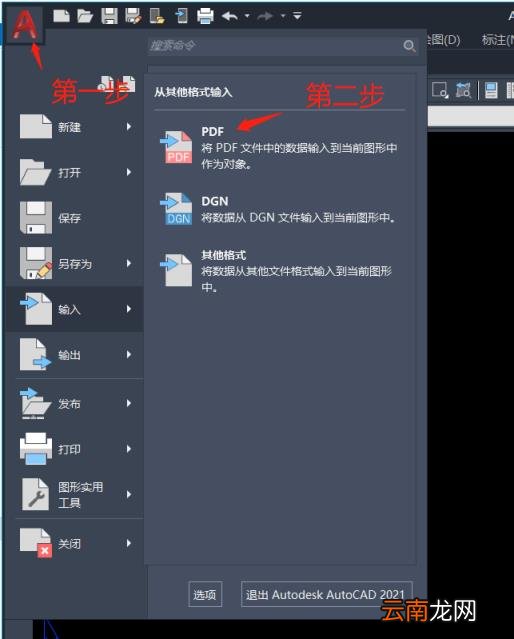514x639 pixels.
Task: Click the red X page icon beside 关闭
Action: click(36, 543)
